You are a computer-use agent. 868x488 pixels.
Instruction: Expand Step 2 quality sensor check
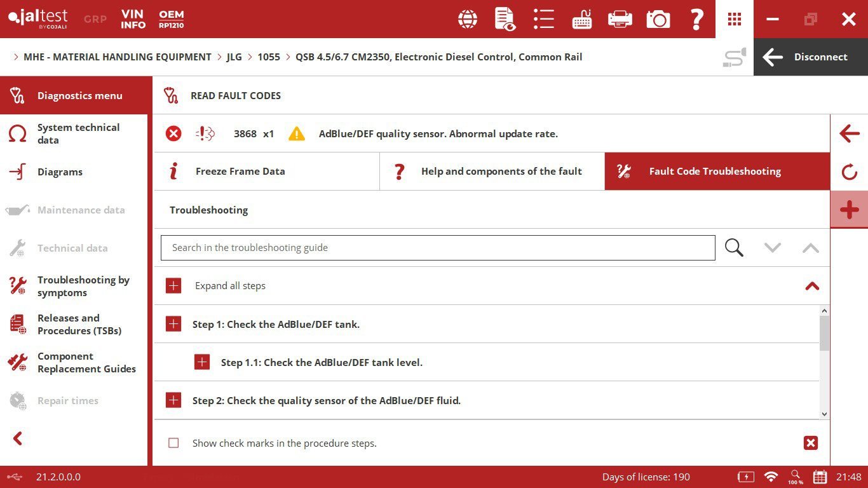tap(173, 400)
